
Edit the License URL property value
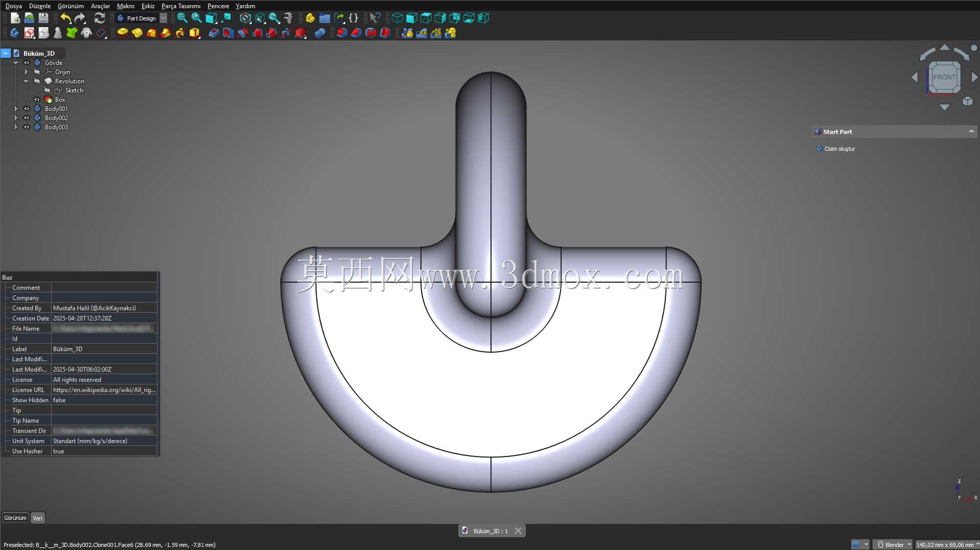tap(104, 390)
